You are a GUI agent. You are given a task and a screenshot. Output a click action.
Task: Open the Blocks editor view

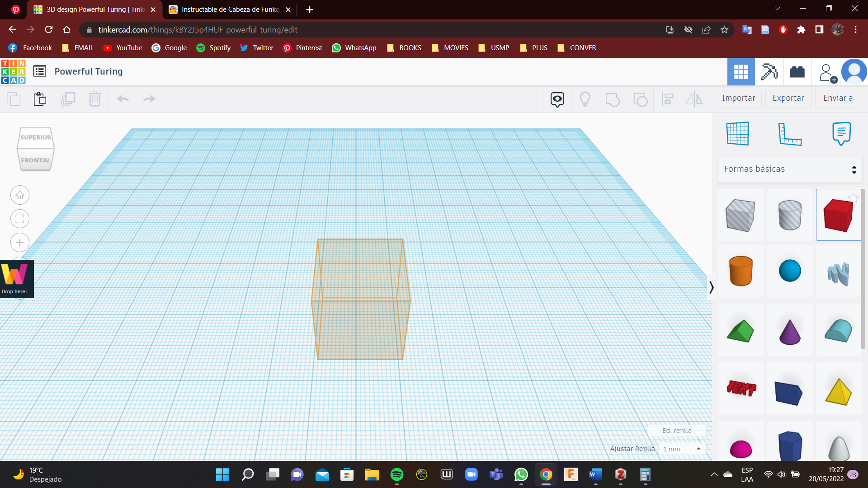coord(769,71)
